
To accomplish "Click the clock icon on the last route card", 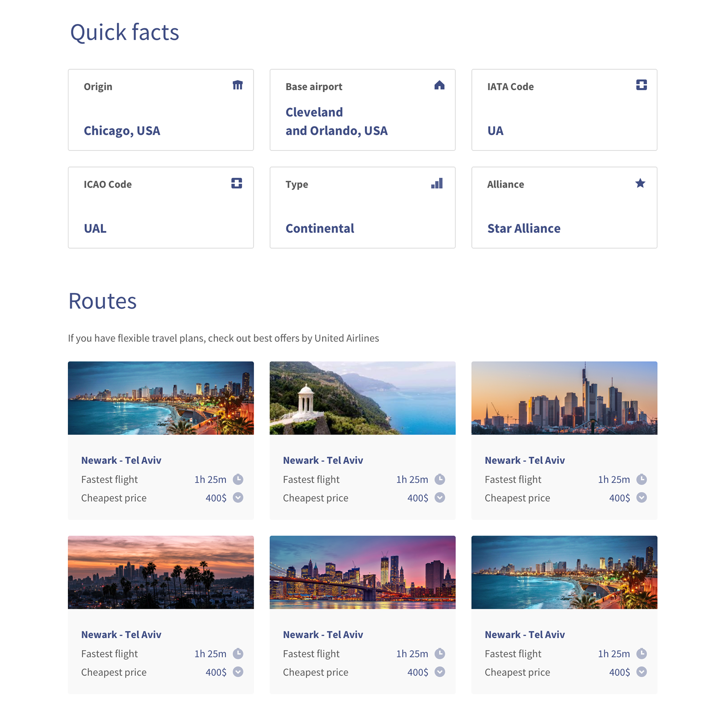I will click(x=641, y=654).
